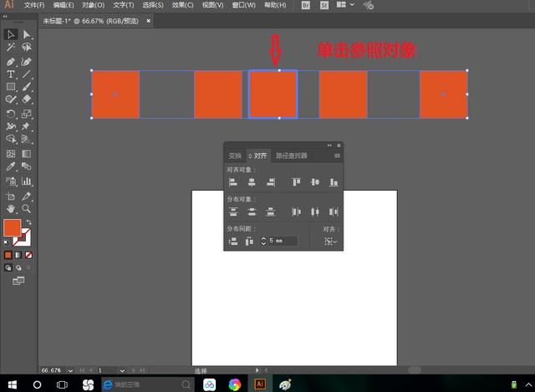
Task: Click horizontal align right icon
Action: pos(271,182)
